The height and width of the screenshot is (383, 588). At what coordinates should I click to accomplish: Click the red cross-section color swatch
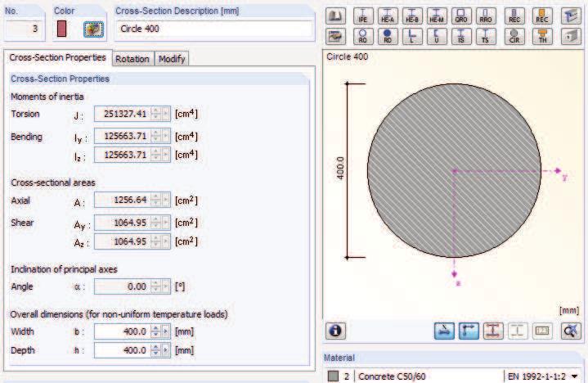click(61, 29)
